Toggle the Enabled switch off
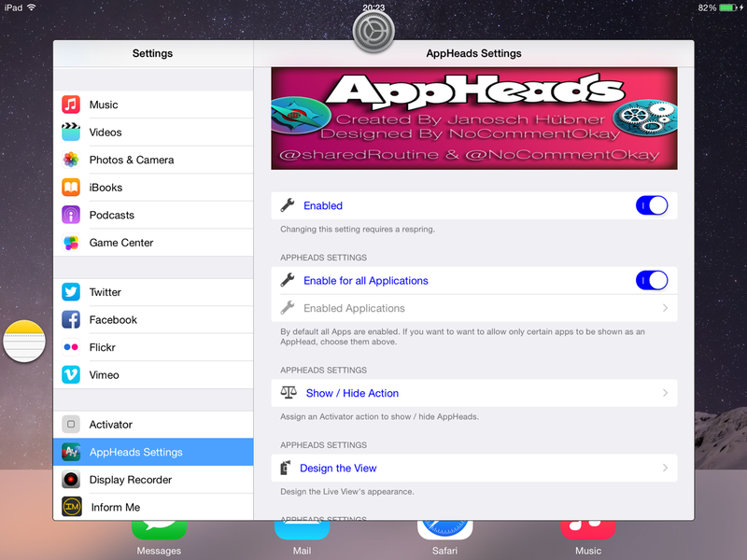The width and height of the screenshot is (747, 560). (x=652, y=205)
